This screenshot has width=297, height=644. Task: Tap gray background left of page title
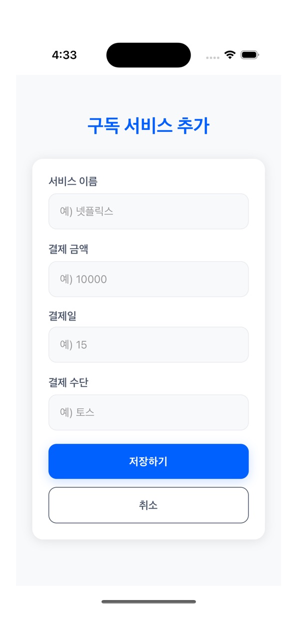click(x=51, y=125)
